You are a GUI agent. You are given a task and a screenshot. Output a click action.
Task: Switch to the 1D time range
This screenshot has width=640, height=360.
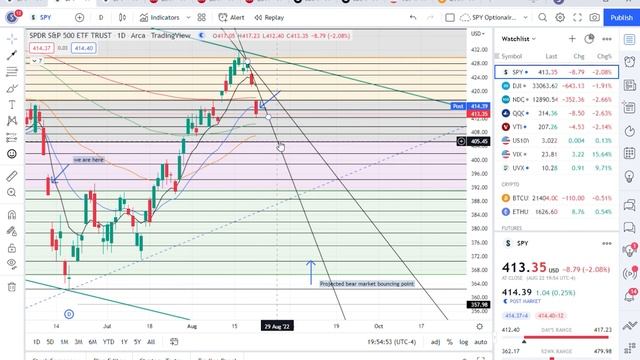pyautogui.click(x=36, y=342)
